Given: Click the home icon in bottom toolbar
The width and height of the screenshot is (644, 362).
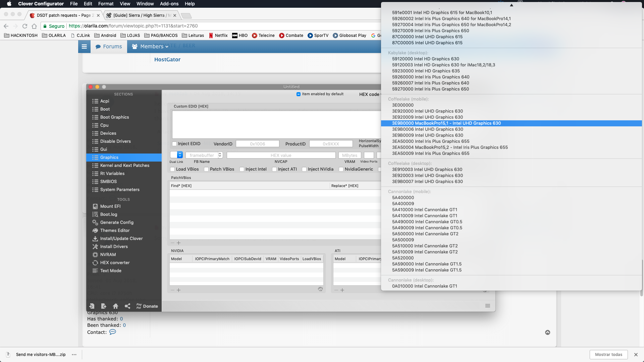Looking at the screenshot, I should pos(115,306).
